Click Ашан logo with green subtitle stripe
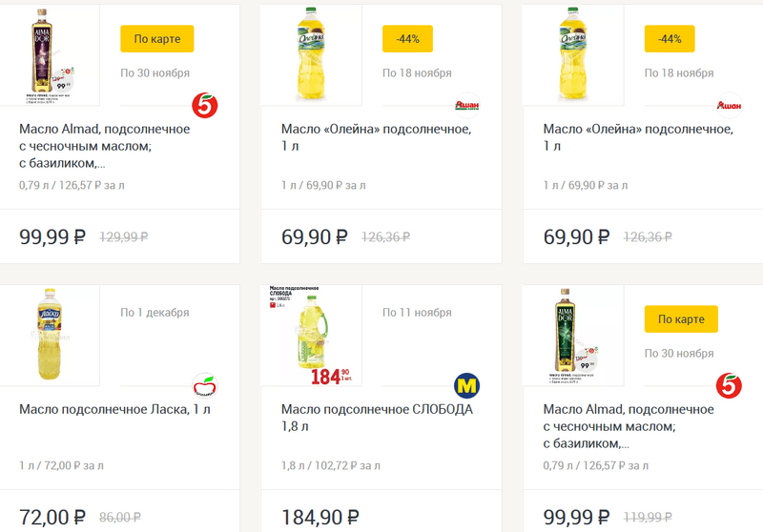This screenshot has width=763, height=532. point(466,106)
